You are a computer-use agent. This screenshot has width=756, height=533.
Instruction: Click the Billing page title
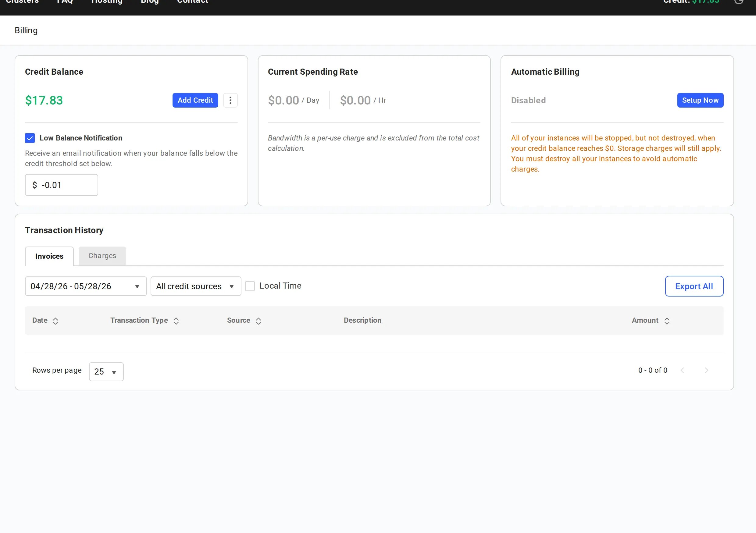point(26,30)
